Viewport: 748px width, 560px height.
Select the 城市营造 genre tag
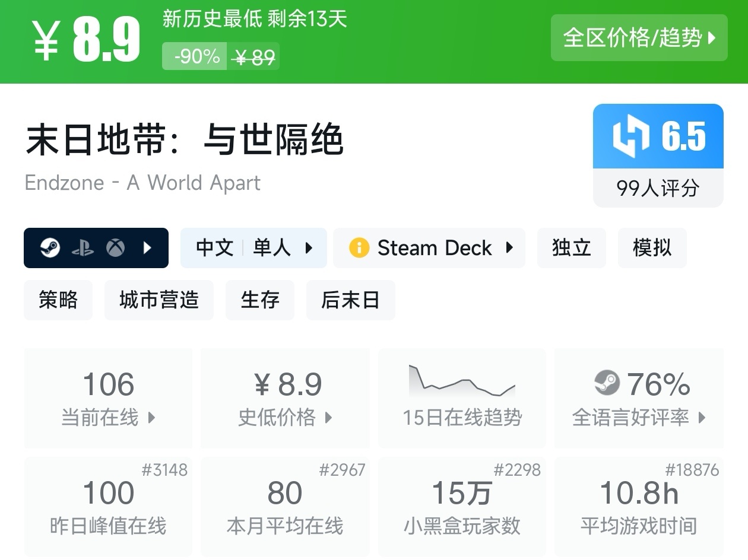pyautogui.click(x=159, y=300)
